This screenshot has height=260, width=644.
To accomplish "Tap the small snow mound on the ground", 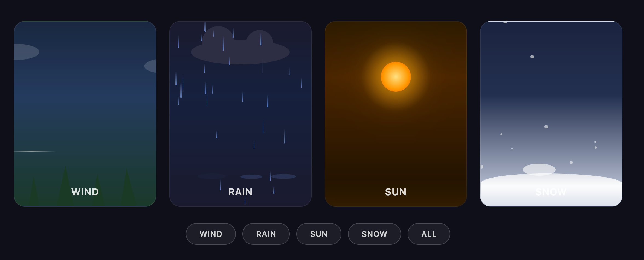I will [x=539, y=169].
